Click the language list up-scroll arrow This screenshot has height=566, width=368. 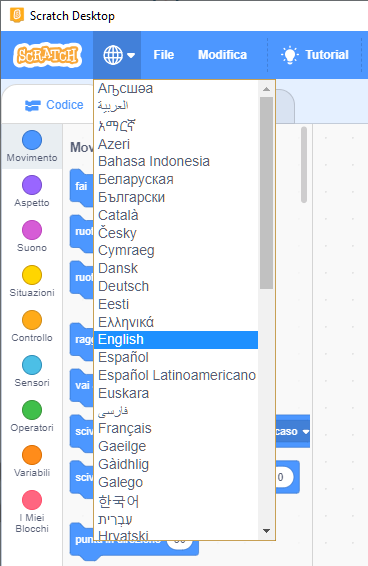[267, 89]
